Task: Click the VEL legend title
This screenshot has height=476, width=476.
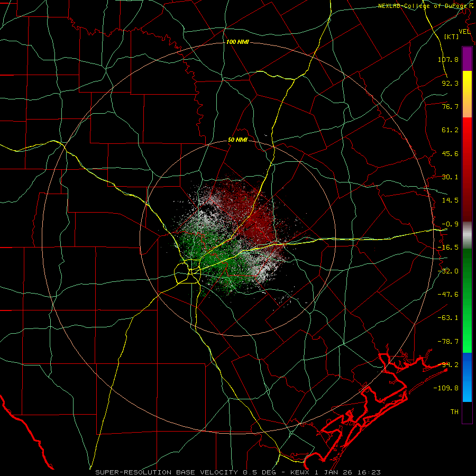Action: click(x=464, y=31)
